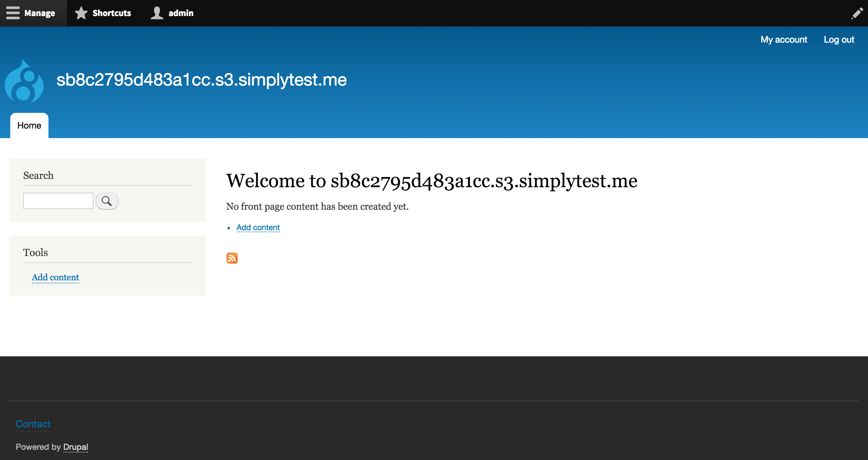Click Add content in the main content area
This screenshot has width=868, height=460.
258,227
